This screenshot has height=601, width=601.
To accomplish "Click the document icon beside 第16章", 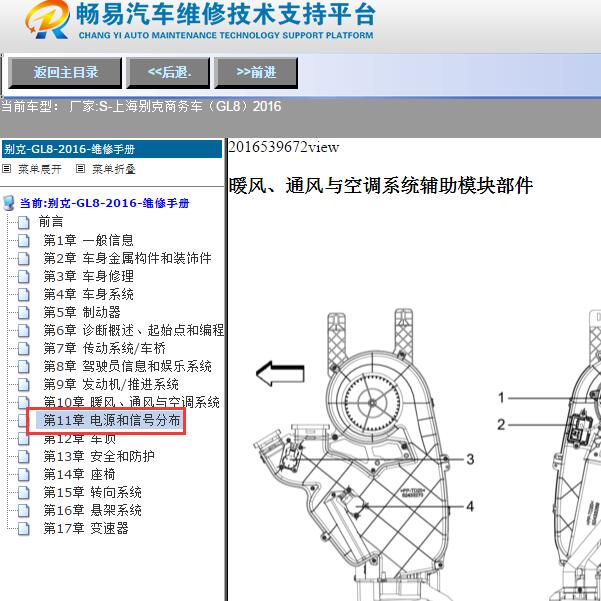I will coord(23,511).
